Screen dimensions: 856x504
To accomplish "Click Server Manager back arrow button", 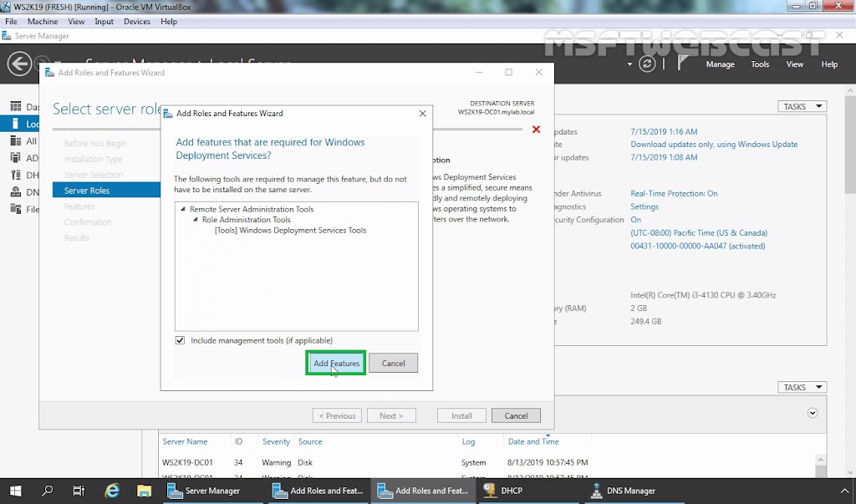I will [x=19, y=64].
